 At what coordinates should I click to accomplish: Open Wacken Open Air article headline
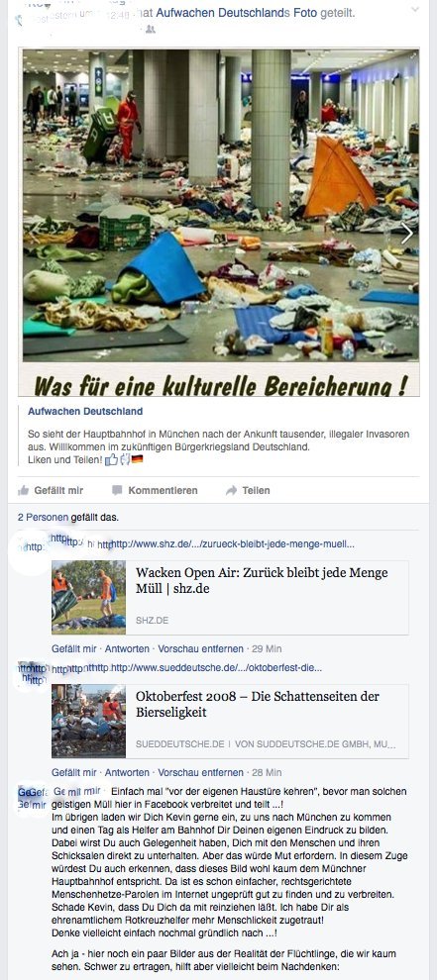pyautogui.click(x=262, y=581)
